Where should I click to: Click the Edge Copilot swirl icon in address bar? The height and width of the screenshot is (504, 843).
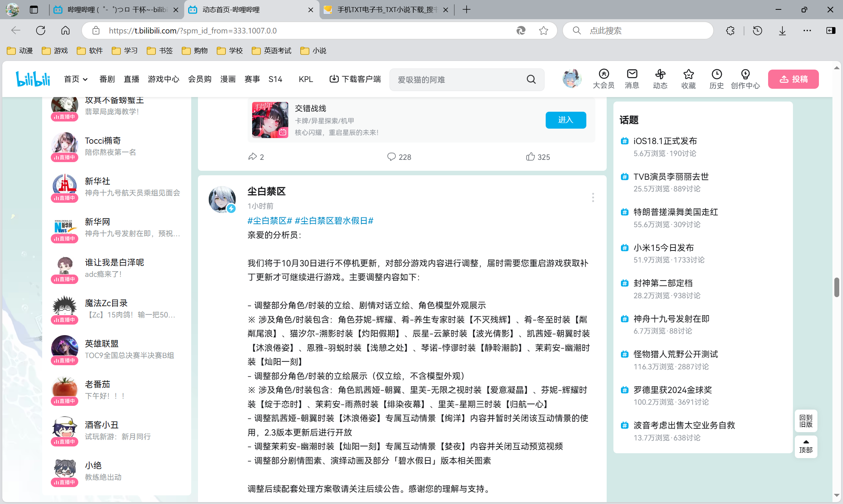click(521, 30)
